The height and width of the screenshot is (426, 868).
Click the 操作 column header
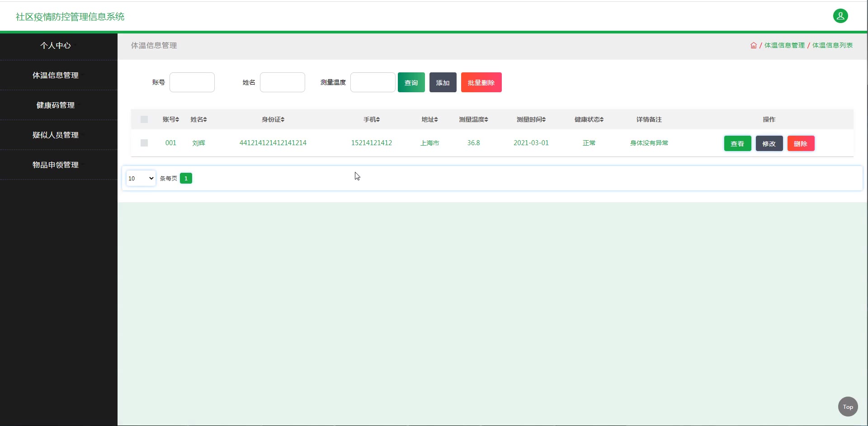click(769, 119)
